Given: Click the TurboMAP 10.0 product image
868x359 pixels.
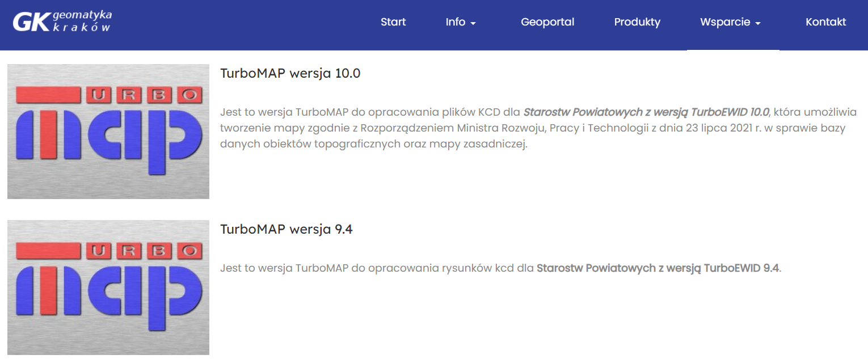Looking at the screenshot, I should [108, 131].
